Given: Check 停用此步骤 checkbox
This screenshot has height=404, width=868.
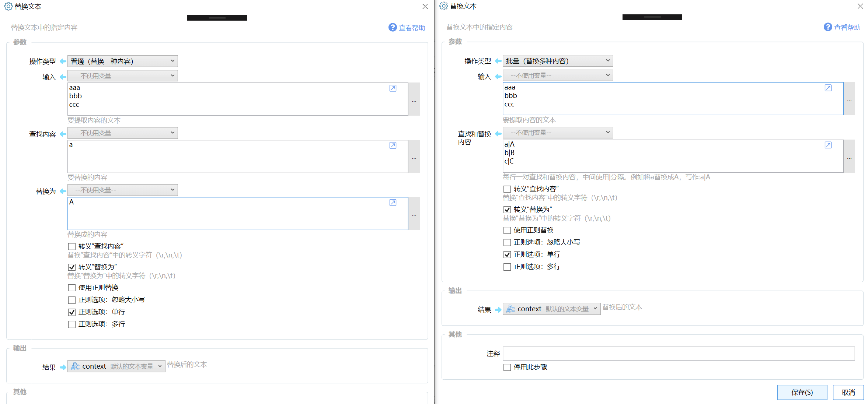Looking at the screenshot, I should click(507, 367).
